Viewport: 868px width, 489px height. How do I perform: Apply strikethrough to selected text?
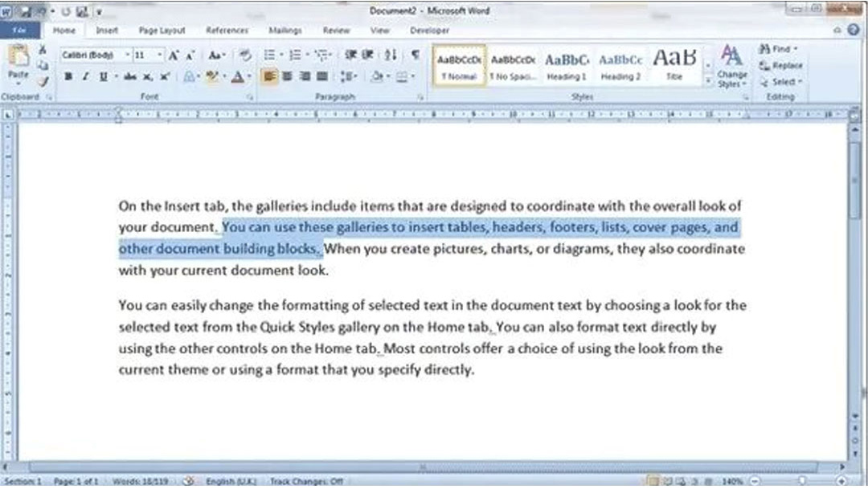pos(130,76)
